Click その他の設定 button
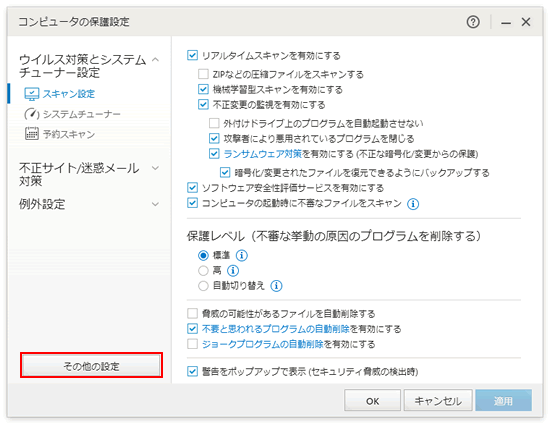Image resolution: width=550 pixels, height=430 pixels. point(92,366)
